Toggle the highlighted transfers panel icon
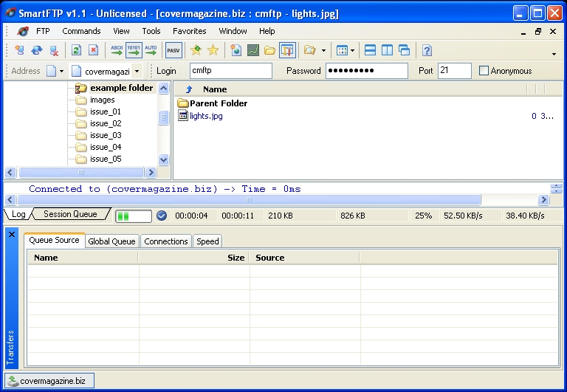Screen dimensions: 567x392 click(287, 50)
